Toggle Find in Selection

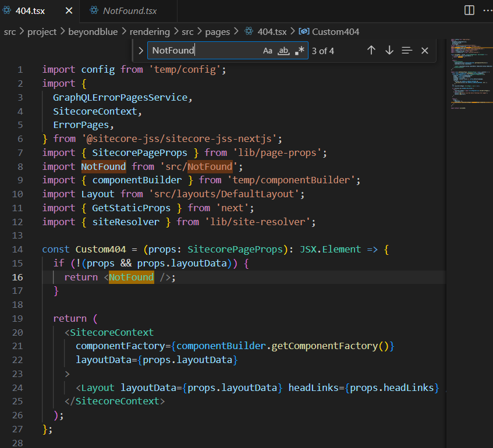tap(407, 51)
